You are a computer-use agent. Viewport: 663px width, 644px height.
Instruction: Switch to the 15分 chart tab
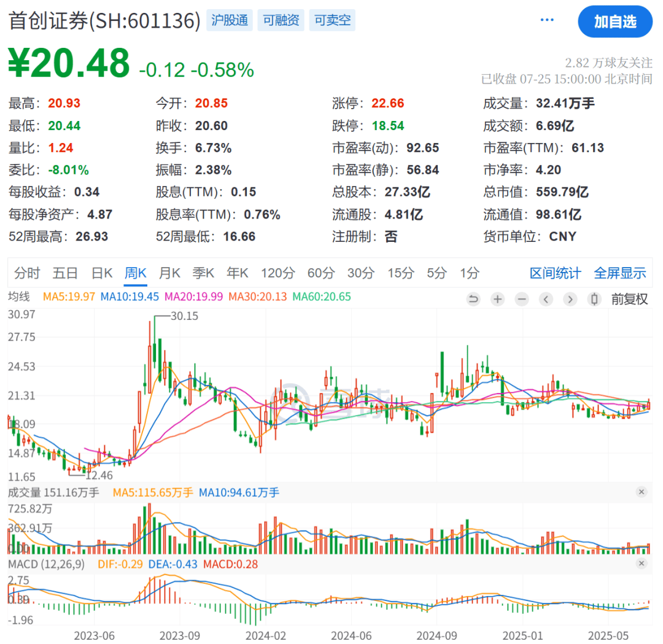[x=400, y=273]
